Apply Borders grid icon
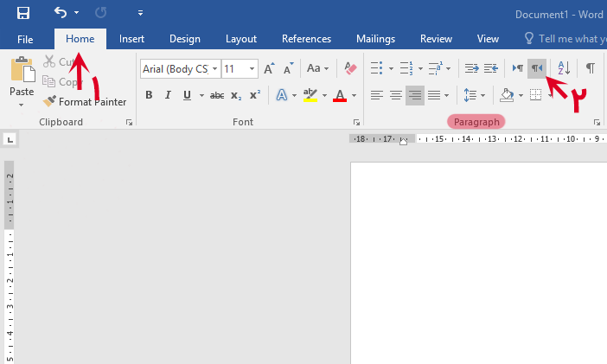Viewport: 607px width, 364px height. [x=535, y=95]
